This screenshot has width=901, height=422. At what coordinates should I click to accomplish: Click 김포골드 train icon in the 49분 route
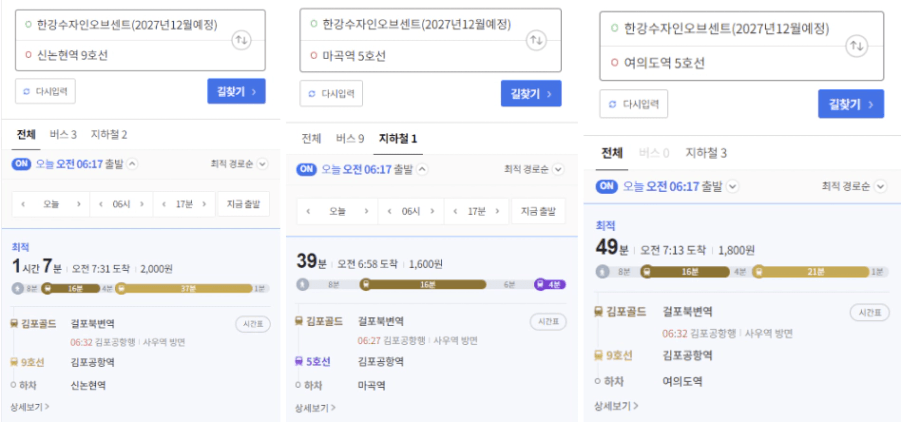(598, 312)
